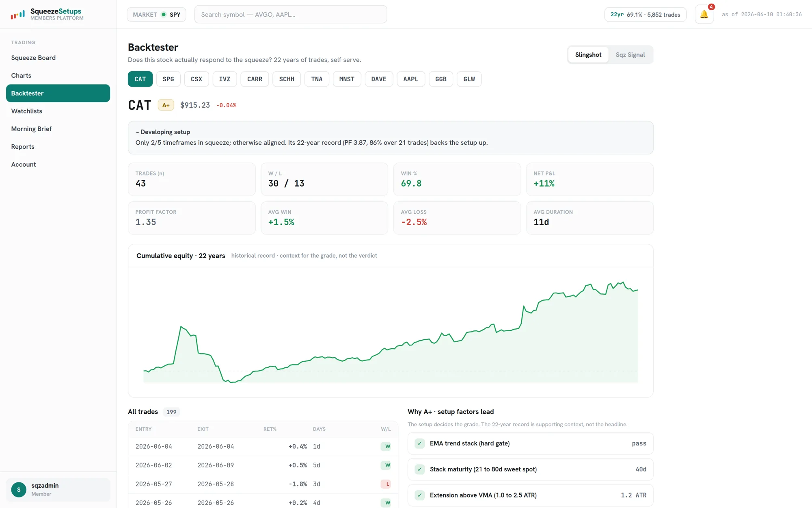Select the CAT symbol chip
Screen dimensions: 812x508
(140, 79)
